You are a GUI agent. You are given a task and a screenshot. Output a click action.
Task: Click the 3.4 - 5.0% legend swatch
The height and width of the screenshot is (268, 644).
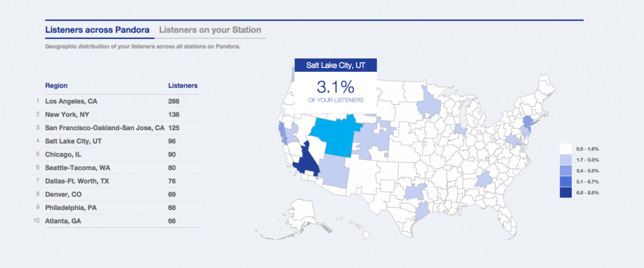click(565, 170)
